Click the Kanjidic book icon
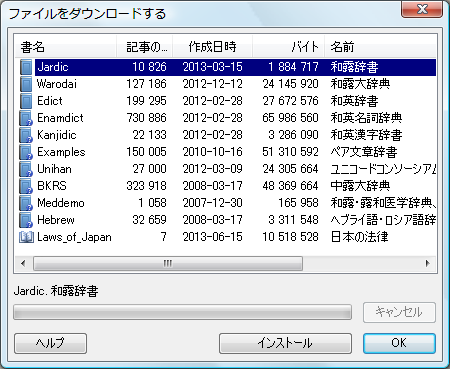 click(x=26, y=135)
